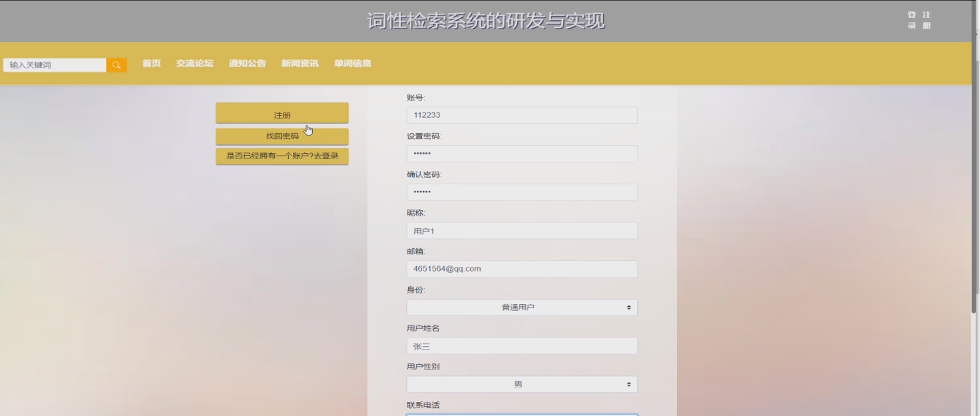Click the 登录 link in the header
Viewport: 980px width, 416px height.
click(x=911, y=20)
